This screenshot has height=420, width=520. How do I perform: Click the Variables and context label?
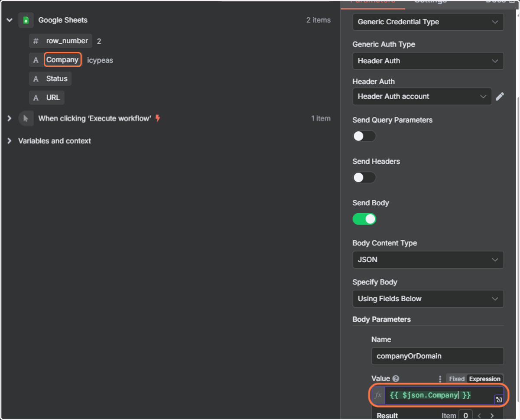55,141
